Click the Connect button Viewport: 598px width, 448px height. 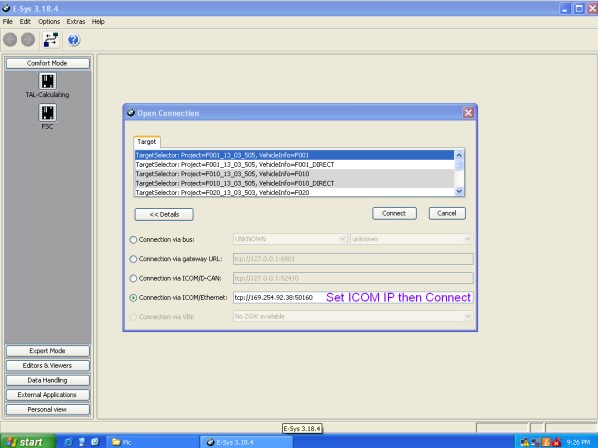pyautogui.click(x=394, y=214)
